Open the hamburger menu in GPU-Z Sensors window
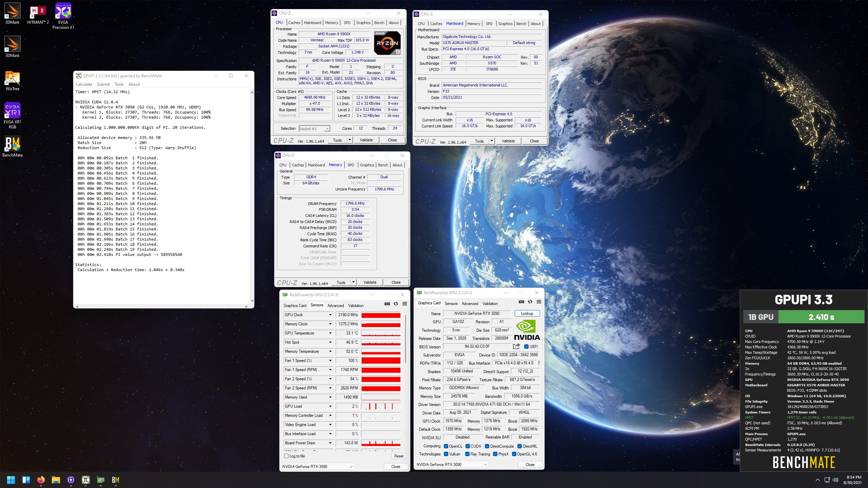The height and width of the screenshot is (488, 868). pyautogui.click(x=405, y=304)
